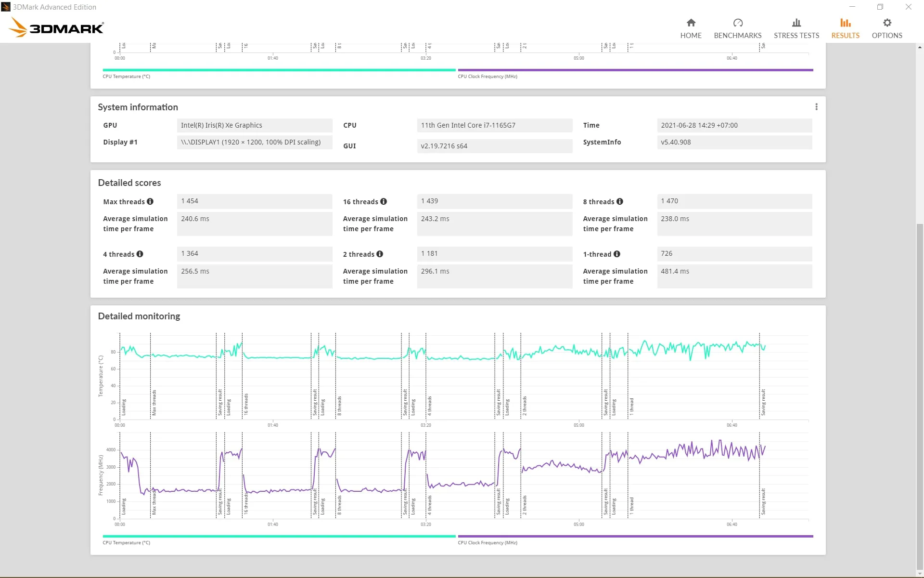Select the CPU value i7-1165G7

pos(495,125)
